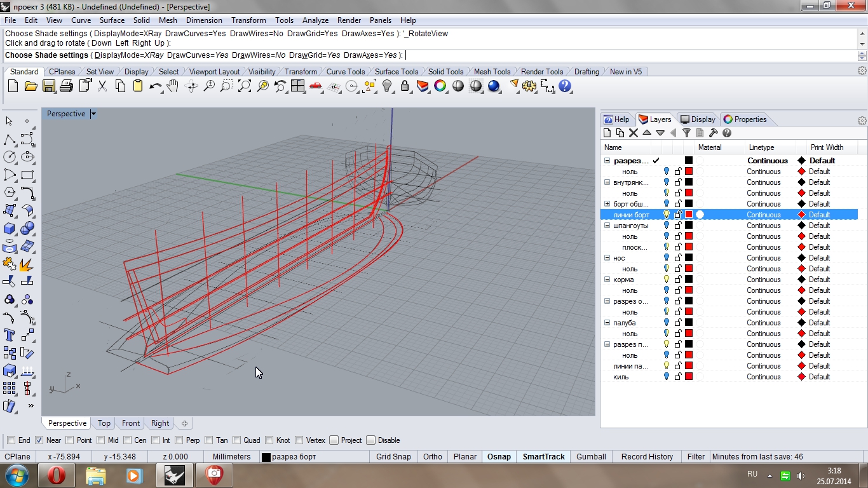868x488 pixels.
Task: Open the 4-viewport layout icon
Action: coord(298,86)
